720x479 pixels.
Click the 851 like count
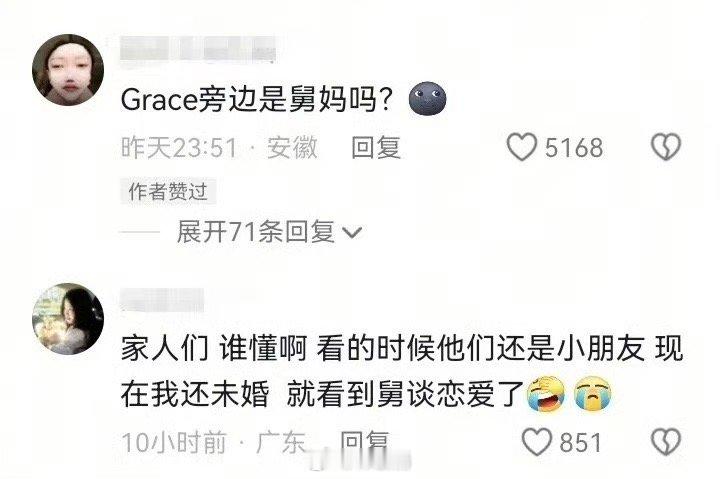(x=580, y=443)
